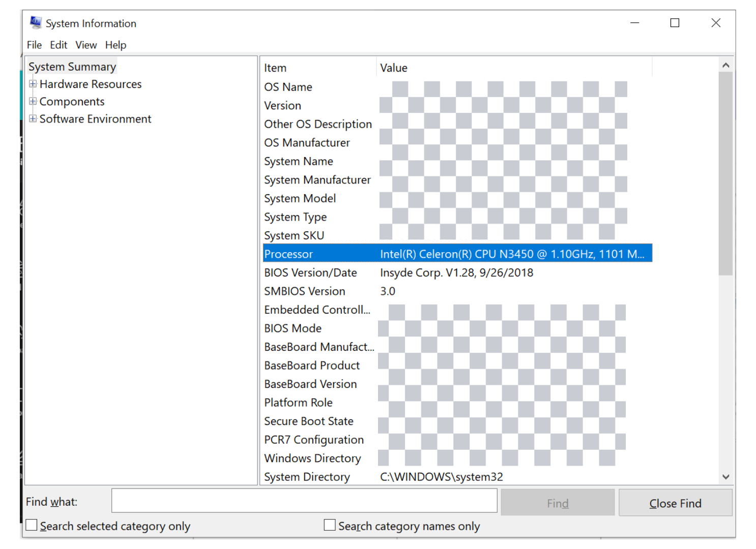This screenshot has width=756, height=549.
Task: Select the Version row
Action: [x=457, y=105]
